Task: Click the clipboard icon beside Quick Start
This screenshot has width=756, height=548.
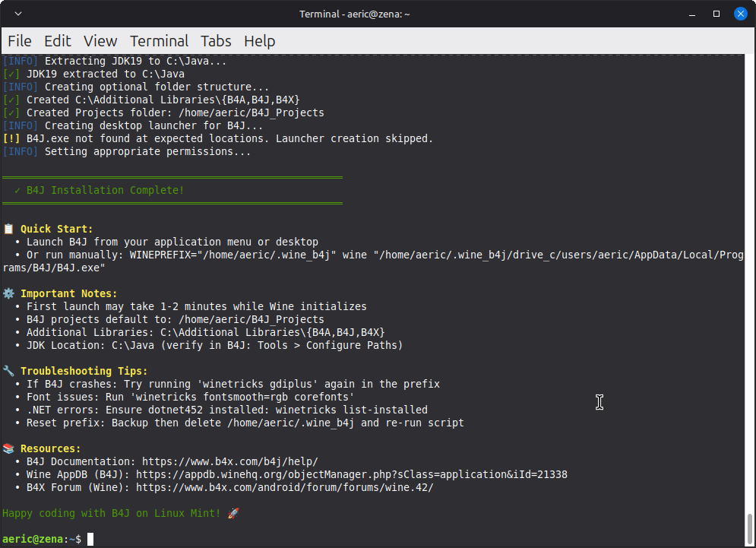Action: point(8,229)
